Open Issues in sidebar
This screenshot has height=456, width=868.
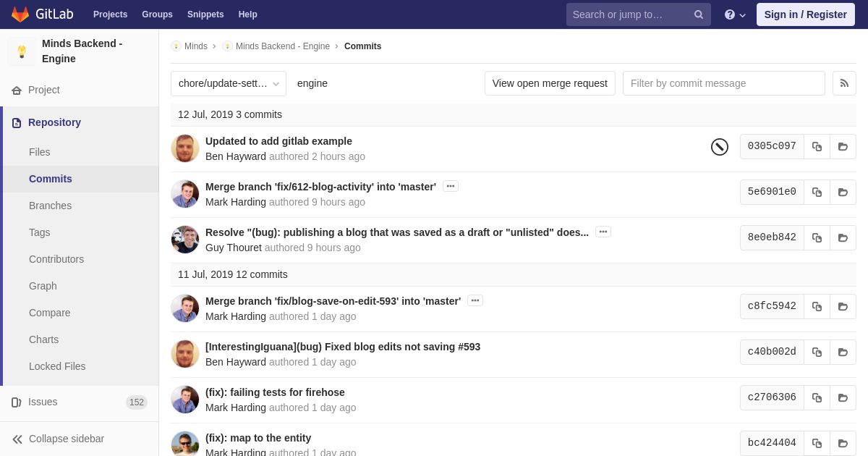point(43,402)
